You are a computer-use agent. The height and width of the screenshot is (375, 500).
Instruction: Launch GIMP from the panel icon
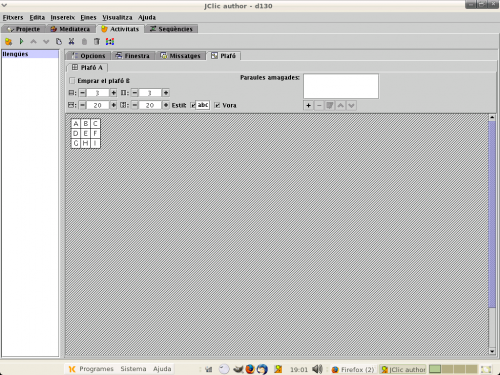(238, 369)
